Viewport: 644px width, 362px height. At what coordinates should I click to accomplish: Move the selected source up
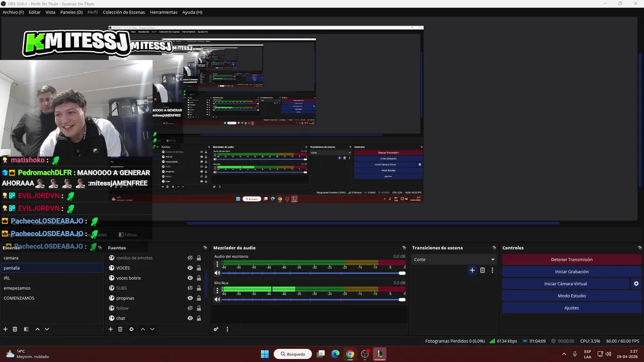pyautogui.click(x=142, y=329)
